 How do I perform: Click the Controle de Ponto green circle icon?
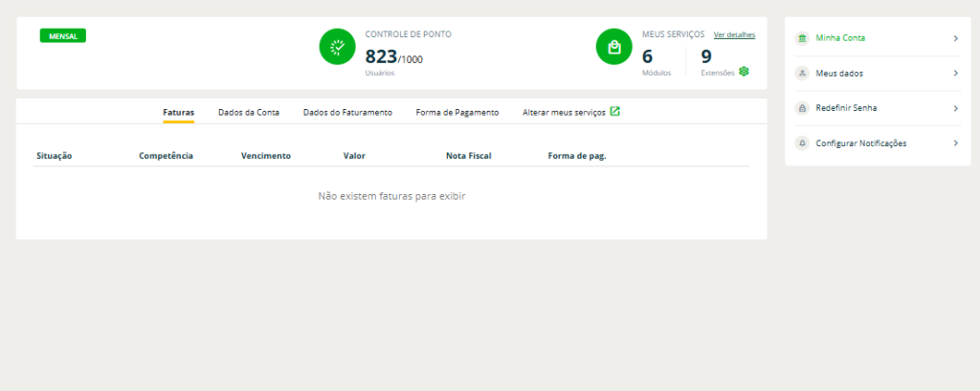[337, 47]
